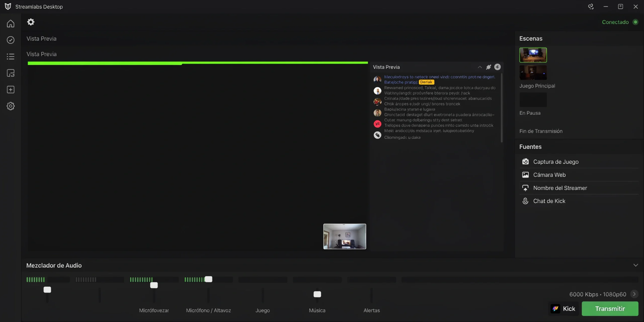
Task: Expand stream quality options with the chevron
Action: click(x=634, y=294)
